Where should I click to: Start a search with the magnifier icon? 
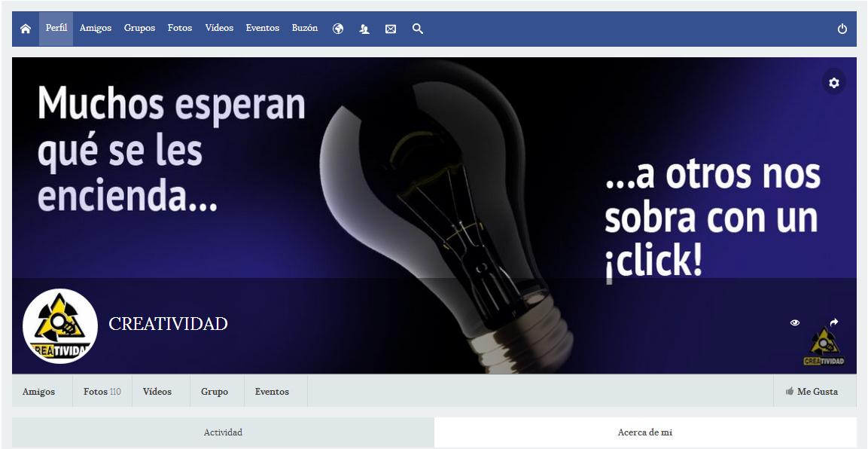(417, 29)
